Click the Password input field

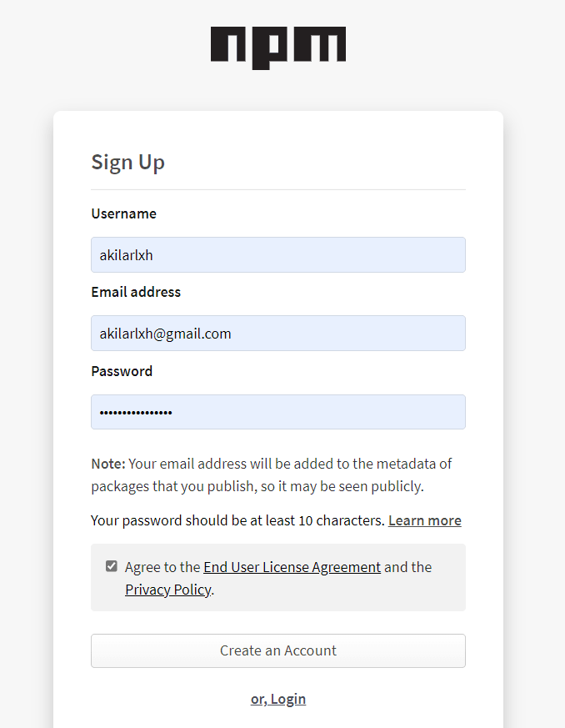point(277,412)
